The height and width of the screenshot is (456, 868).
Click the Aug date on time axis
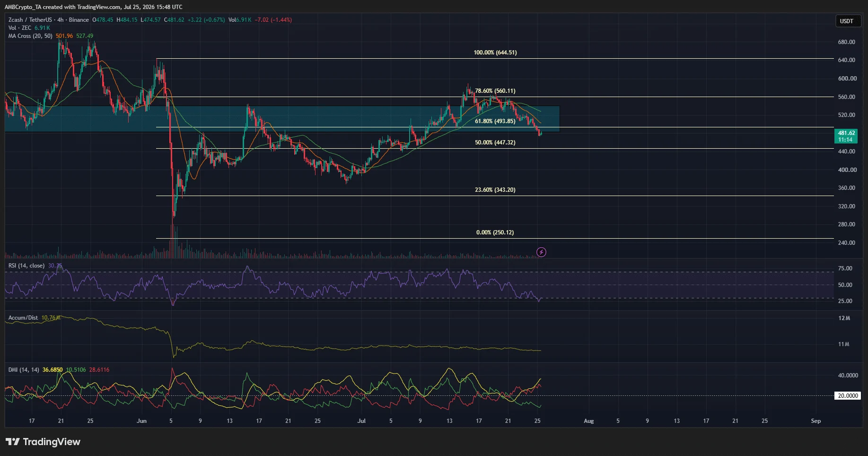588,421
